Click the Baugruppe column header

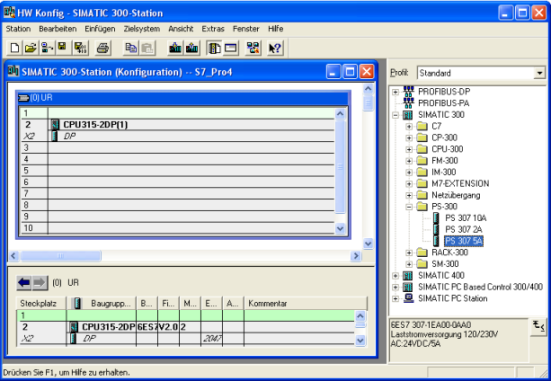click(101, 303)
